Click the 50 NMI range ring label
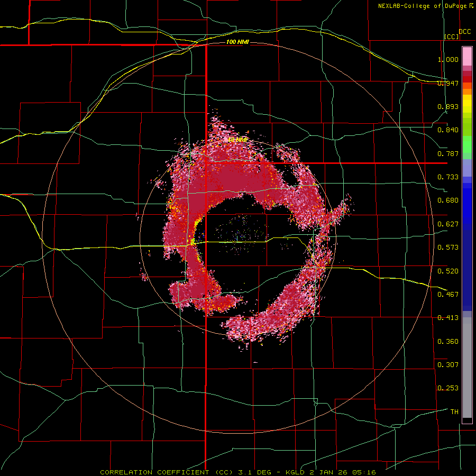476x476 pixels. coord(237,140)
